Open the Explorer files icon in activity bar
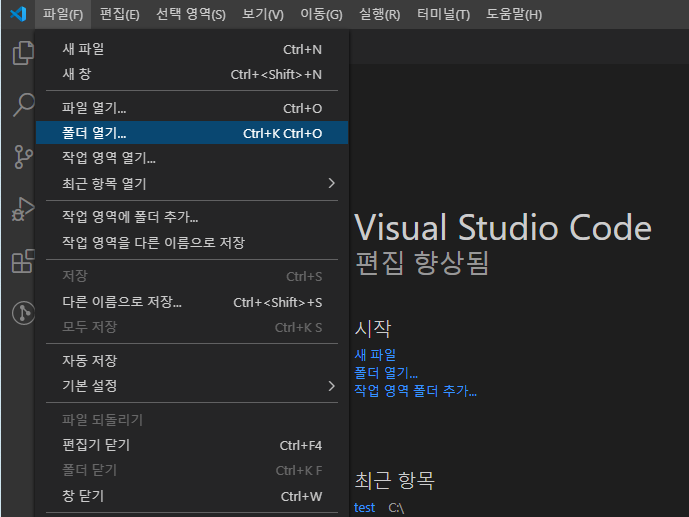The width and height of the screenshot is (689, 517). [x=23, y=53]
